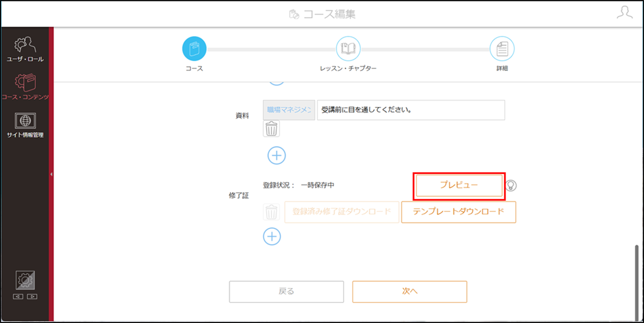
Task: Collapse the sidebar with the edge arrow
Action: 51,174
